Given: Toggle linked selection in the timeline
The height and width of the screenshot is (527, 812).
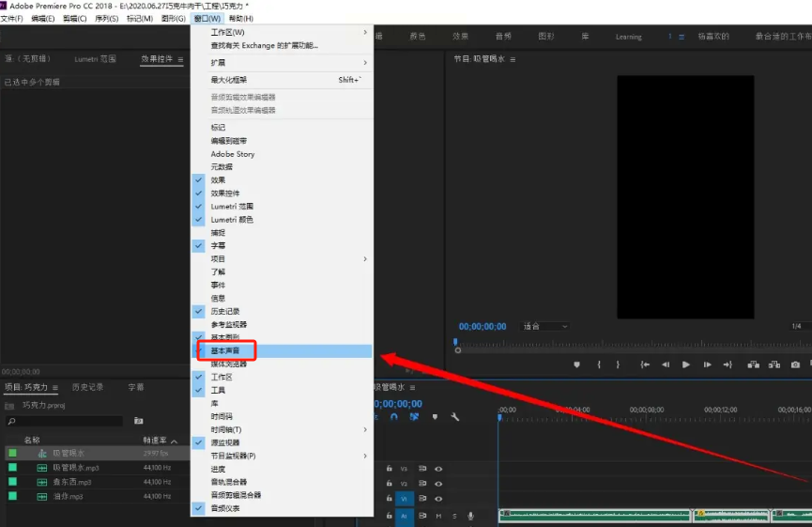Looking at the screenshot, I should [414, 417].
